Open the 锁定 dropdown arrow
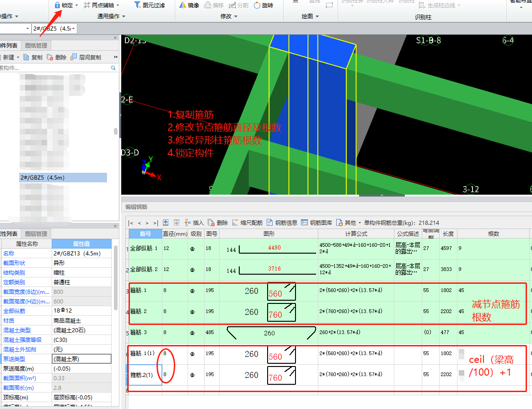This screenshot has height=409, width=532. point(77,5)
